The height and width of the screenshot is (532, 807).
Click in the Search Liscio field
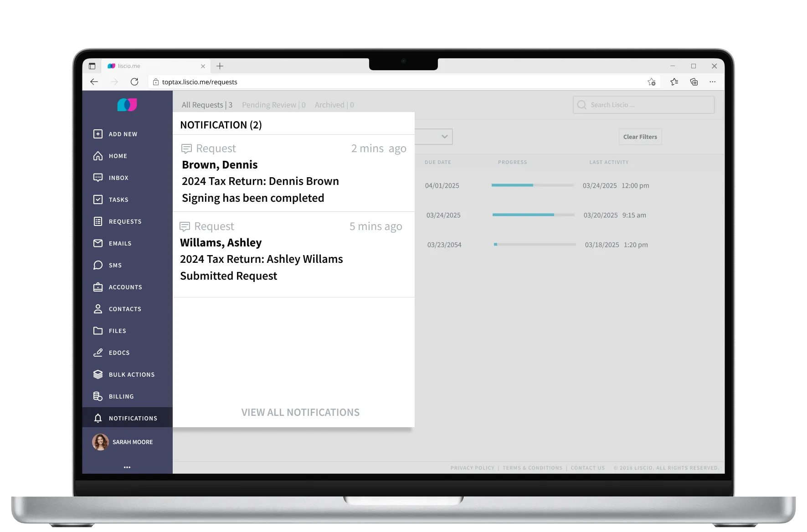[x=643, y=105]
